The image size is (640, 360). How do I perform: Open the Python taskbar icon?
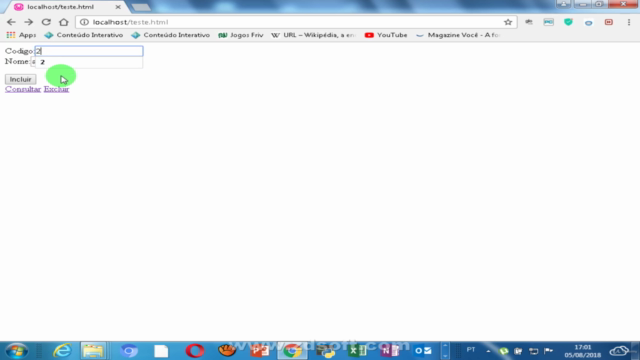coord(325,351)
